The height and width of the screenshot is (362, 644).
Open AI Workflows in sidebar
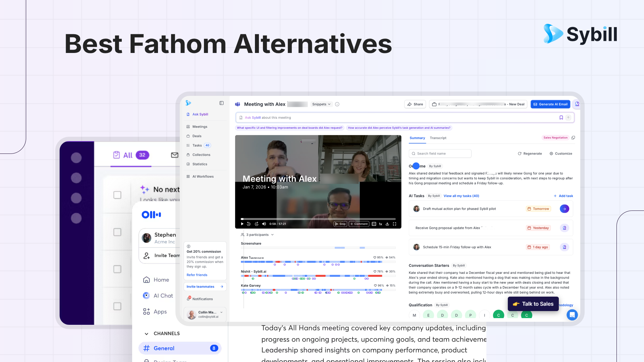click(200, 177)
